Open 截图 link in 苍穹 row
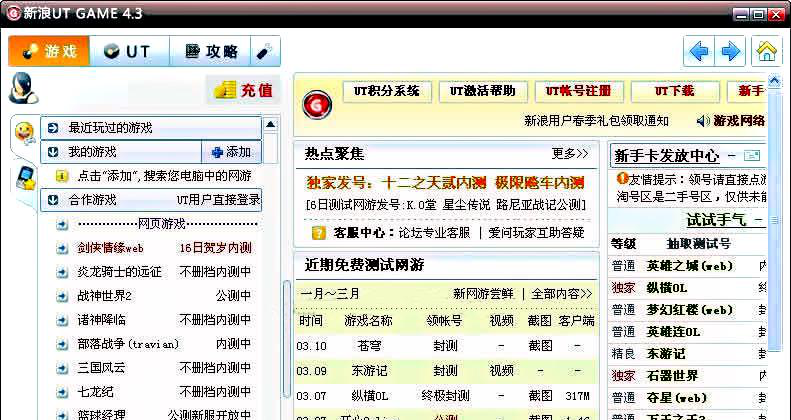 pyautogui.click(x=540, y=346)
